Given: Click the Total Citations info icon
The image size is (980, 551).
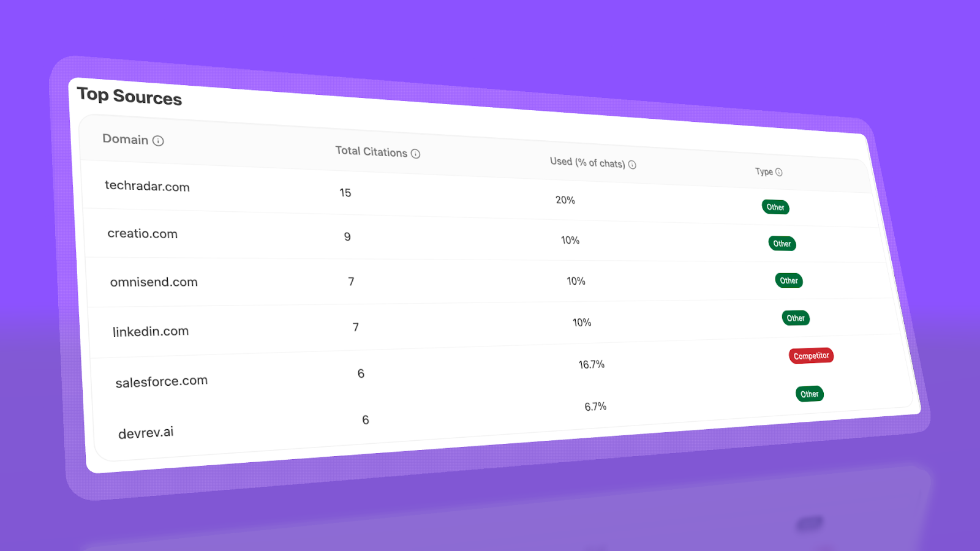Looking at the screenshot, I should click(x=417, y=154).
